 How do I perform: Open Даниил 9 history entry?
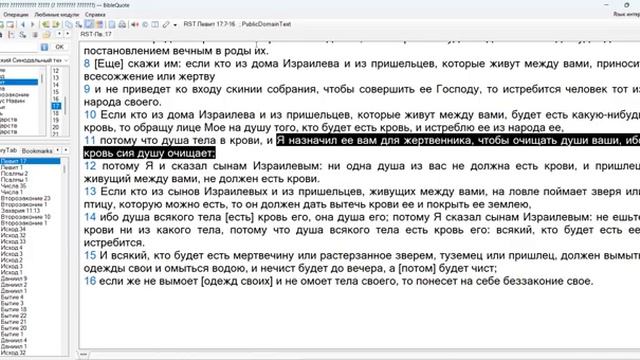pyautogui.click(x=14, y=278)
